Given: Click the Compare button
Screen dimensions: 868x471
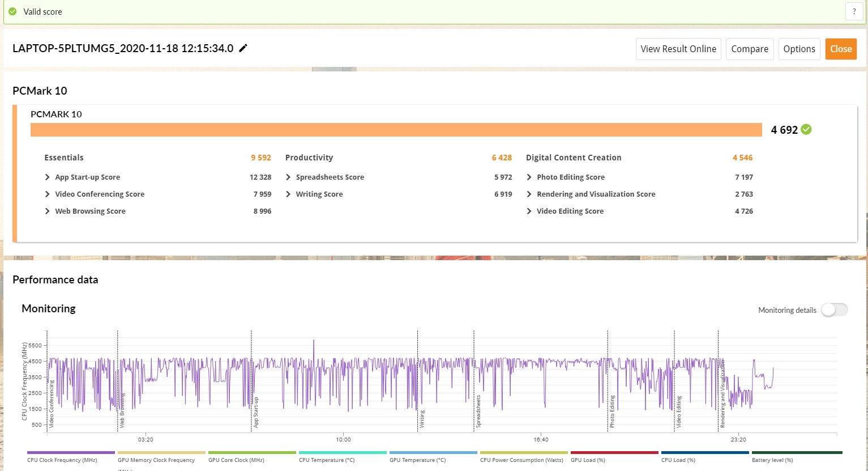Looking at the screenshot, I should (x=750, y=49).
